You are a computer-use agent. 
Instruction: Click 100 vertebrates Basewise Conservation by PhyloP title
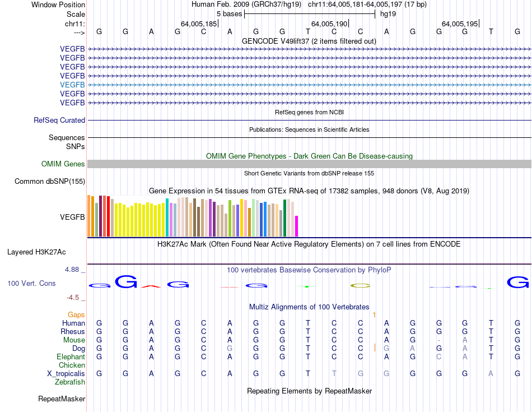click(309, 270)
